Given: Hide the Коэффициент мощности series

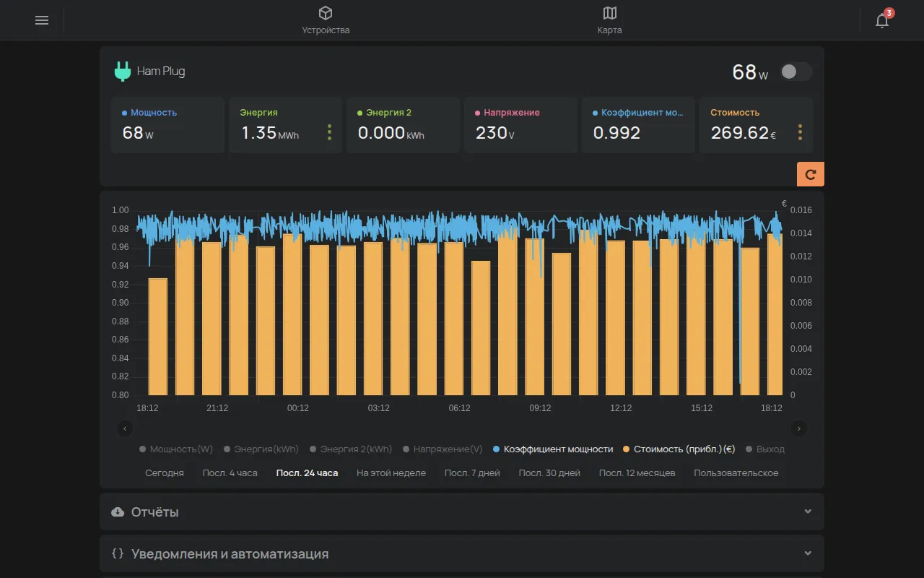Looking at the screenshot, I should click(553, 449).
